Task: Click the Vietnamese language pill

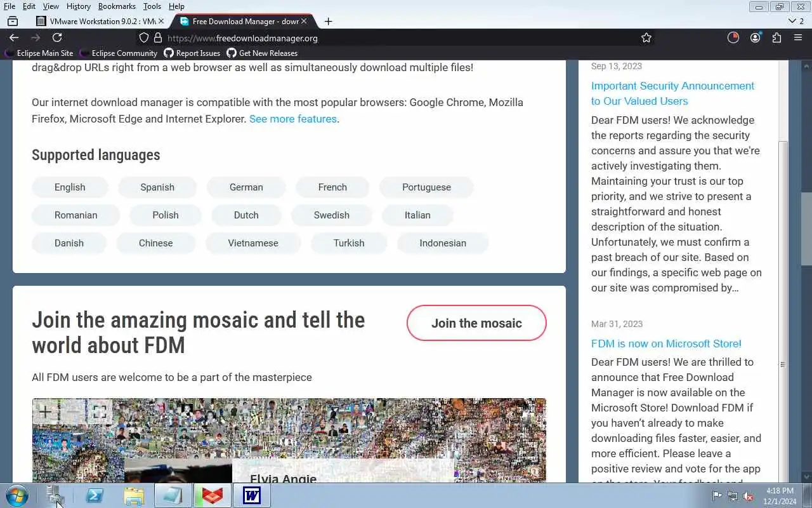Action: click(253, 243)
